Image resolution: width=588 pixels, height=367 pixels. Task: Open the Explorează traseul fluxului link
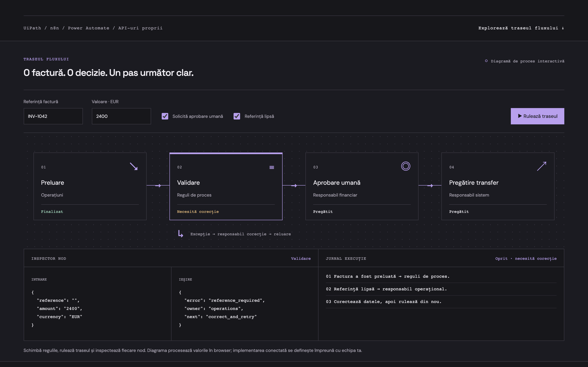(521, 28)
